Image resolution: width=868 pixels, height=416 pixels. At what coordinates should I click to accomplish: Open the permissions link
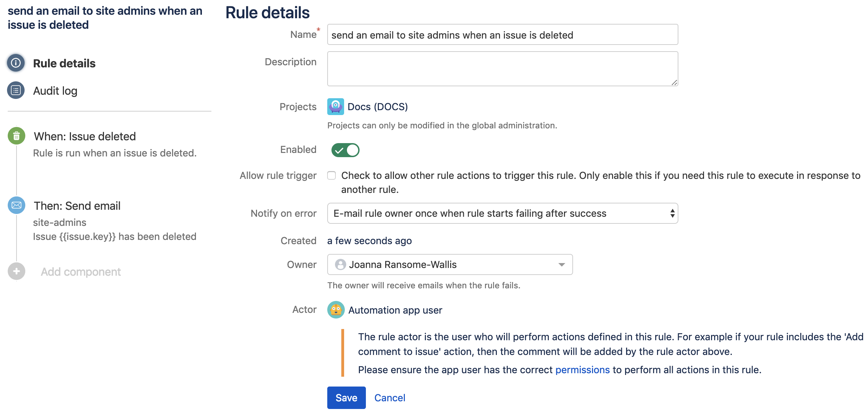582,370
